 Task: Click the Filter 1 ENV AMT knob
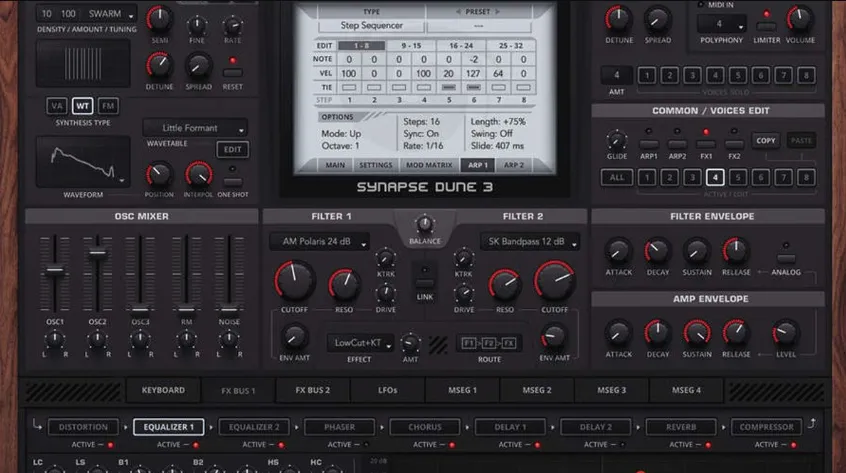tap(294, 337)
